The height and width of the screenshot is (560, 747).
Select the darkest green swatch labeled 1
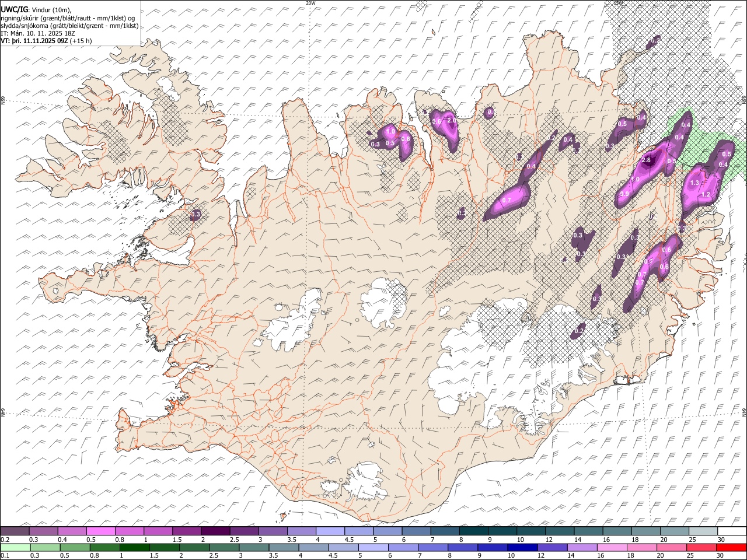[134, 547]
